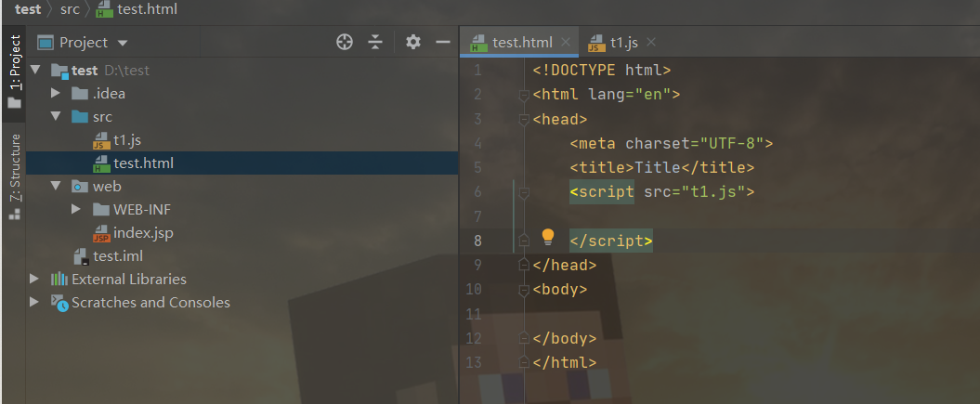This screenshot has height=404, width=980.
Task: Click breadcrumb 'test' in navigation bar
Action: click(x=28, y=9)
